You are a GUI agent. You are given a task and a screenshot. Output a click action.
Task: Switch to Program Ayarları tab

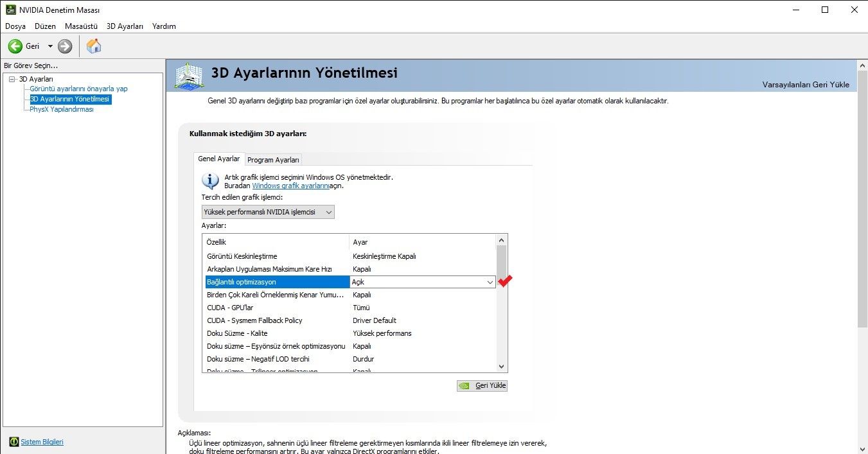[x=273, y=160]
